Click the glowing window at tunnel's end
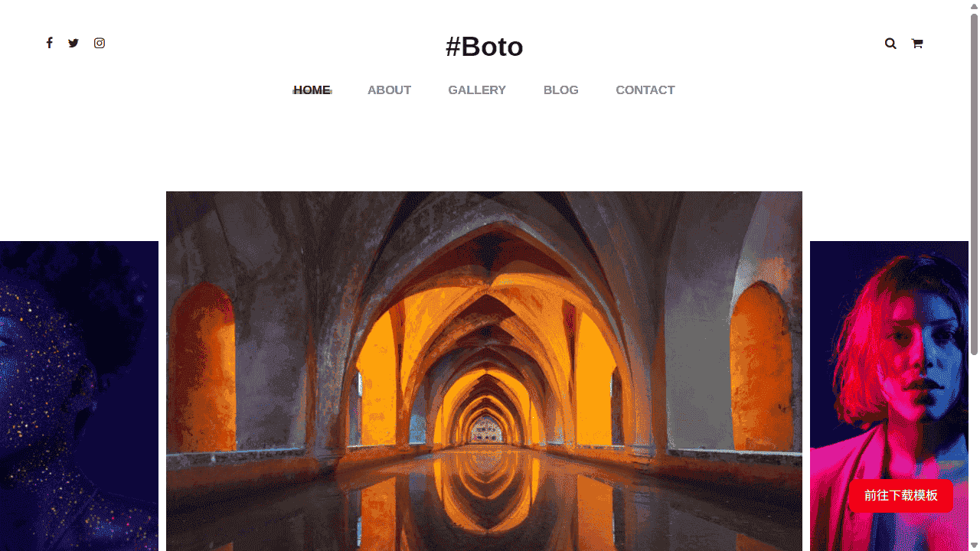The width and height of the screenshot is (980, 551). (484, 430)
